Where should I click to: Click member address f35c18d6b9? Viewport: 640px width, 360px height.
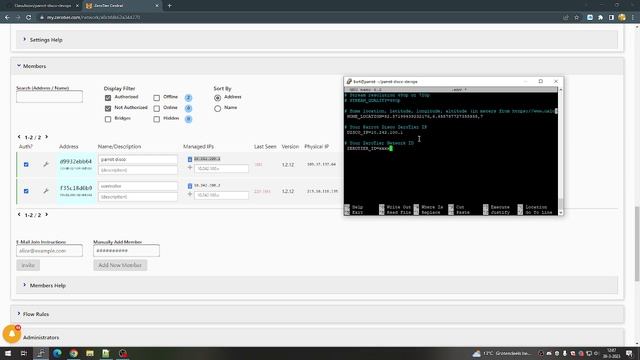click(76, 188)
